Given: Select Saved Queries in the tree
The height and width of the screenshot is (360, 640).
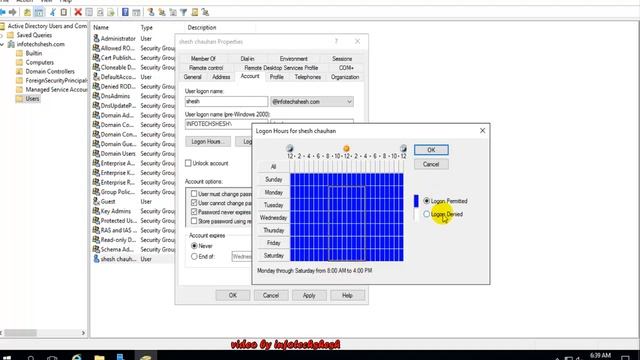Looking at the screenshot, I should point(34,35).
